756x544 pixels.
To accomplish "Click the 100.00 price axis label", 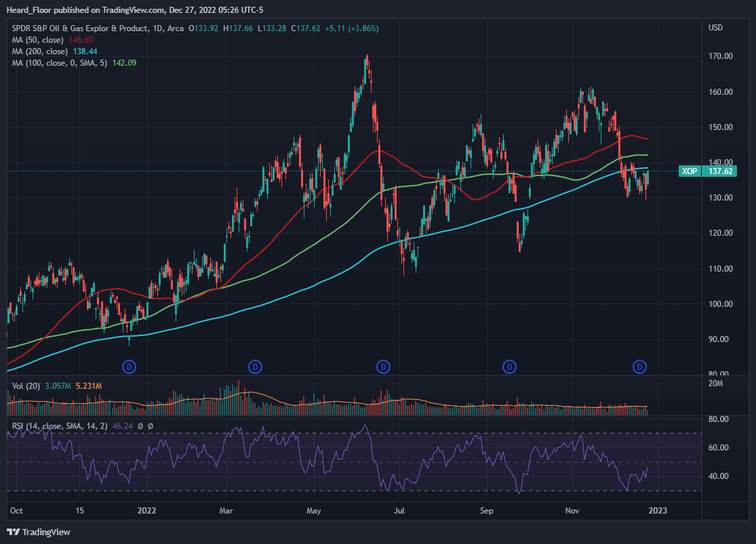I will pos(720,304).
